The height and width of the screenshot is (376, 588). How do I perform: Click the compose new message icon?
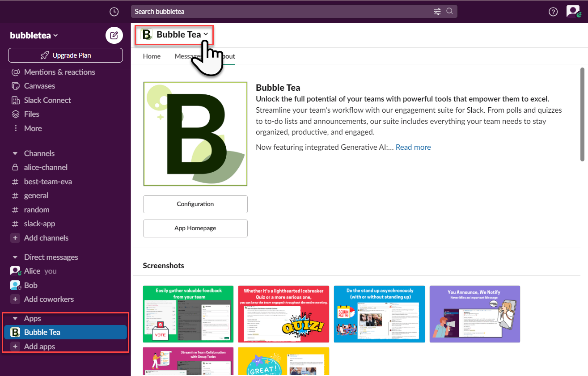pyautogui.click(x=114, y=35)
